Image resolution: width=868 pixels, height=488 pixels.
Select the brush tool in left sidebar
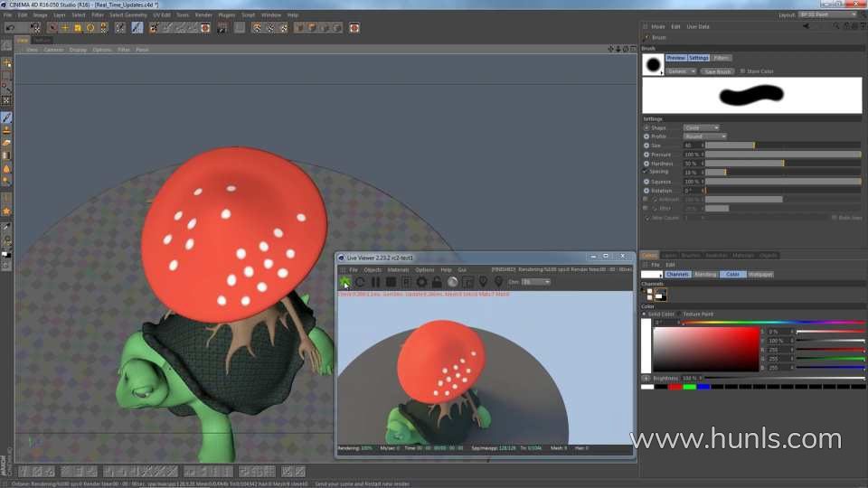[6, 117]
